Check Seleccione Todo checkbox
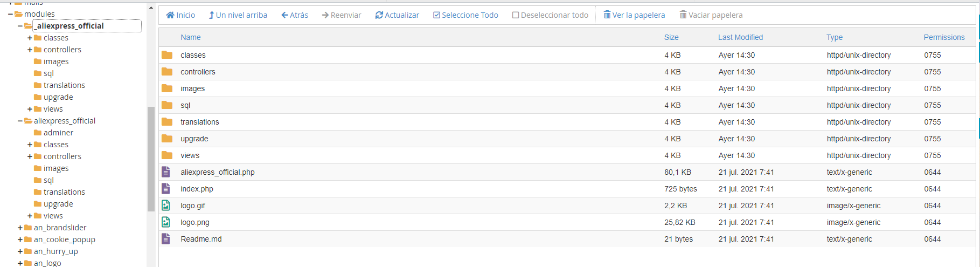 pyautogui.click(x=437, y=15)
